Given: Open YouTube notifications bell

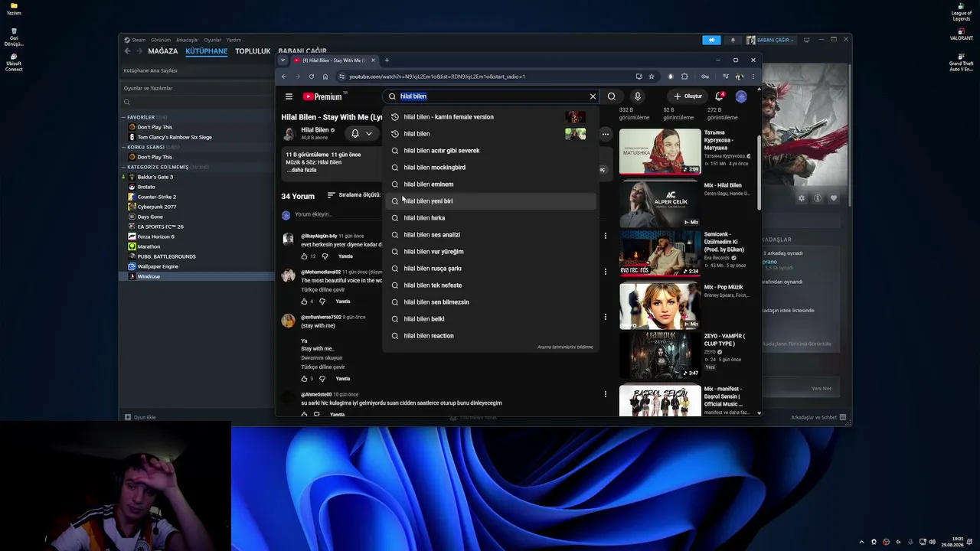Looking at the screenshot, I should pyautogui.click(x=720, y=96).
